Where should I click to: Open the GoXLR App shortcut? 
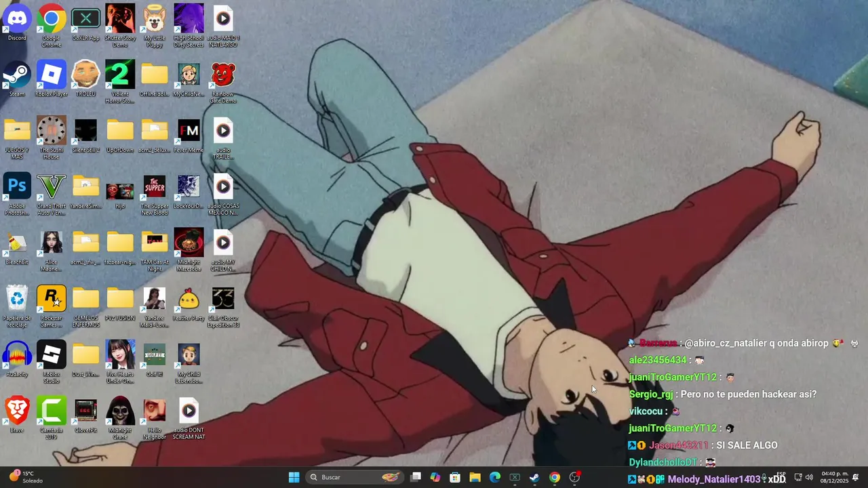(x=85, y=24)
